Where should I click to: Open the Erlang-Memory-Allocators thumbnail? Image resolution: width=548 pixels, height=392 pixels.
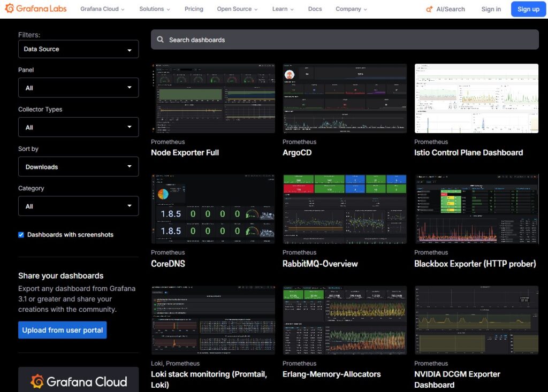tap(345, 320)
